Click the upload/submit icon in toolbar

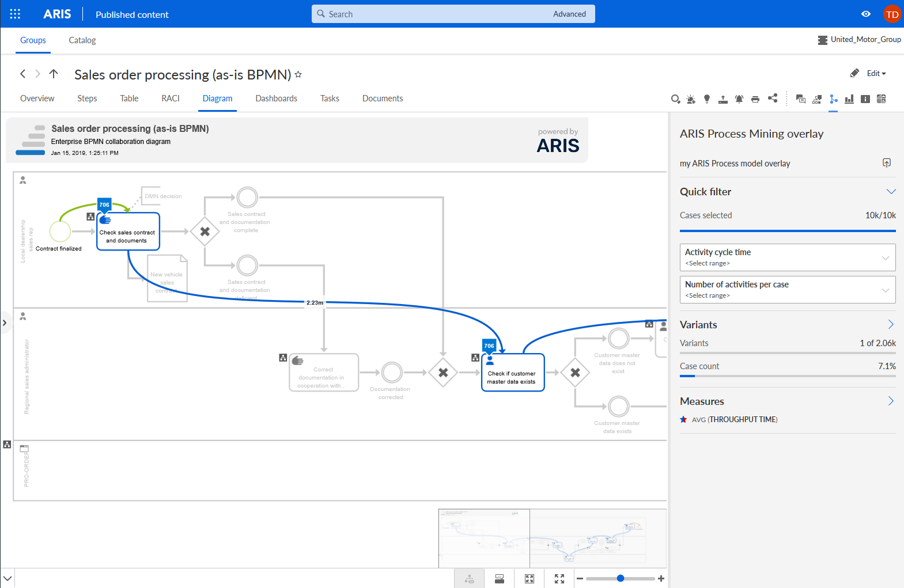723,99
